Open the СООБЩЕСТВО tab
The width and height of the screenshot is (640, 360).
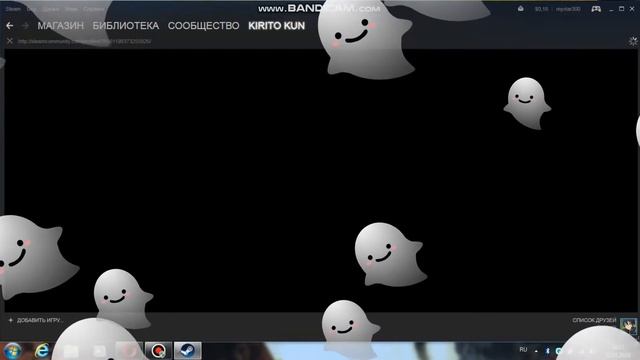click(x=203, y=26)
